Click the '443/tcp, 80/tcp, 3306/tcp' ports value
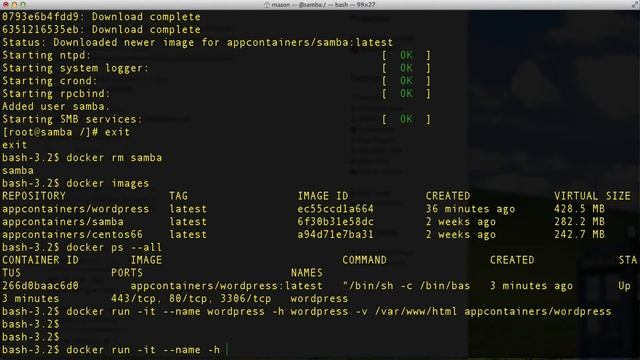This screenshot has height=360, width=640. click(191, 299)
